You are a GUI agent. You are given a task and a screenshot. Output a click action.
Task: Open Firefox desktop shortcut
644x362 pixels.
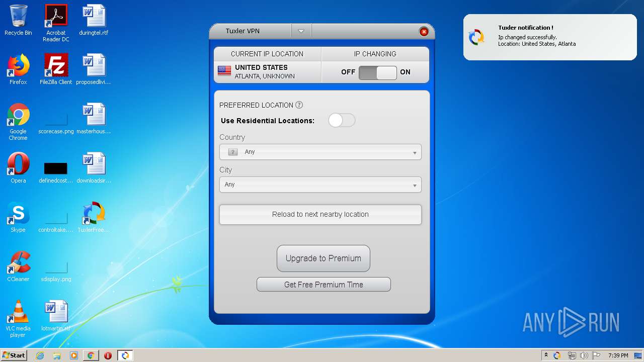[18, 69]
